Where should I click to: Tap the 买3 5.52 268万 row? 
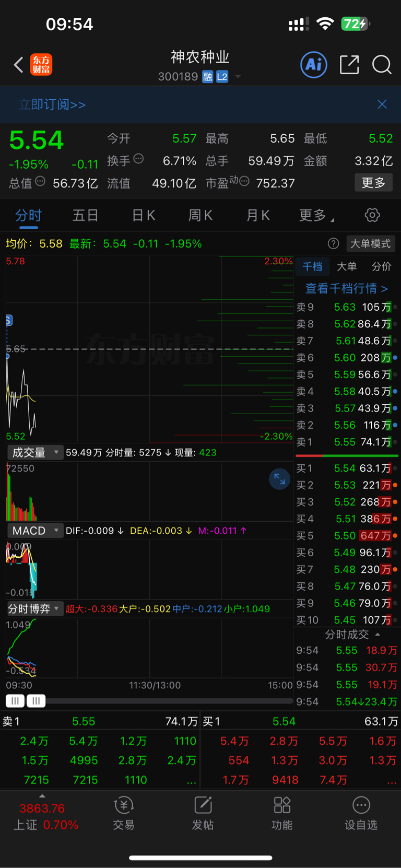[x=347, y=502]
